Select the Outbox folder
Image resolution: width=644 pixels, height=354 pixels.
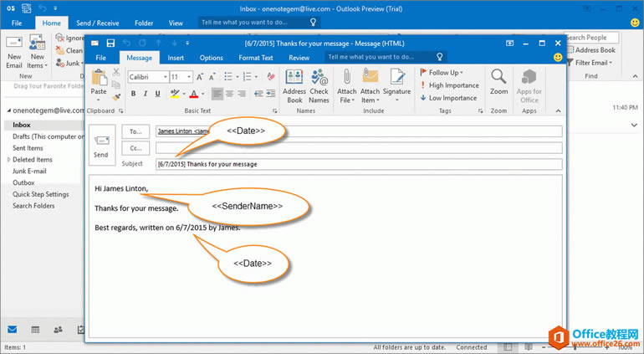(23, 182)
